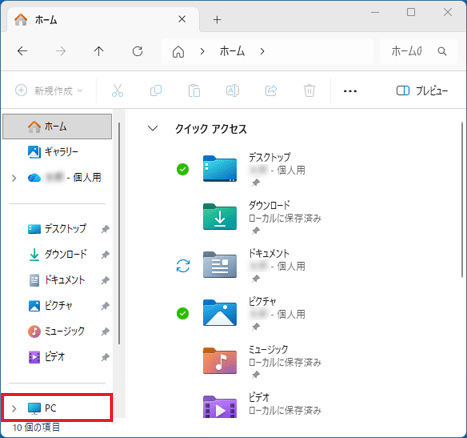Viewport: 467px width, 438px height.
Task: Click the Copy icon in the toolbar
Action: tap(156, 90)
